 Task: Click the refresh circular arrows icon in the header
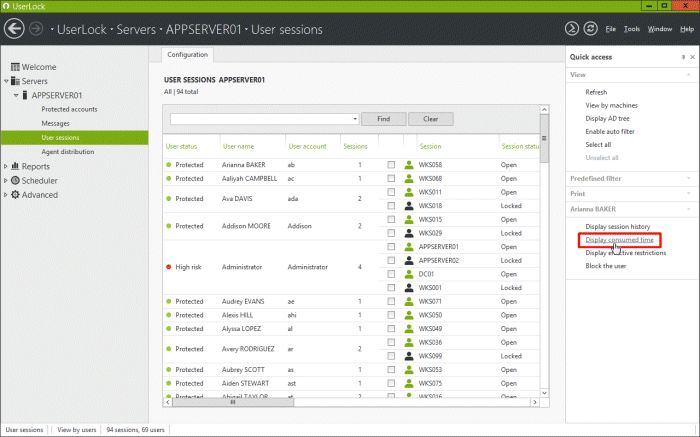point(591,29)
